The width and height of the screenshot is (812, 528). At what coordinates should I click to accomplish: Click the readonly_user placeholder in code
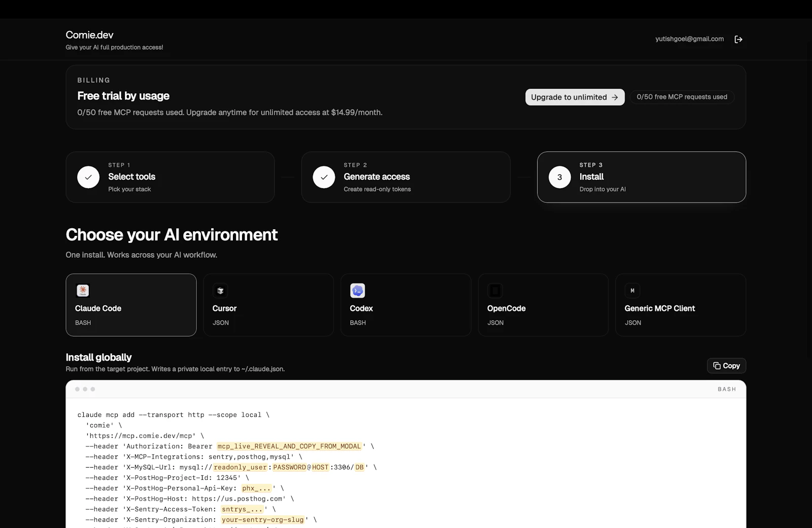[240, 467]
